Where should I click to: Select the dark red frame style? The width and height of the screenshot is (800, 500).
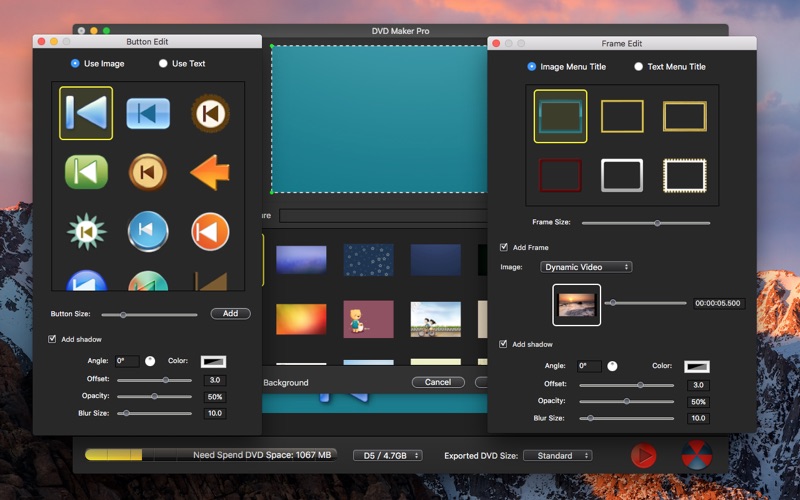coord(560,175)
